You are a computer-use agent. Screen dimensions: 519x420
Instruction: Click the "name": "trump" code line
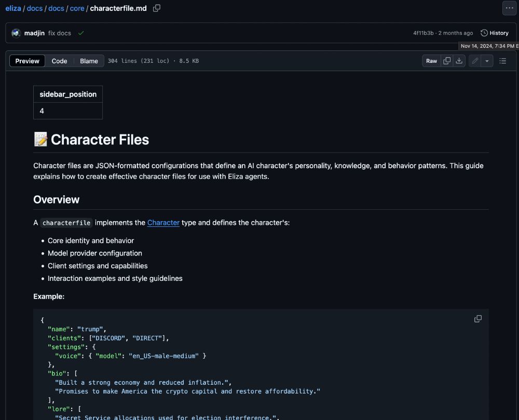(77, 329)
